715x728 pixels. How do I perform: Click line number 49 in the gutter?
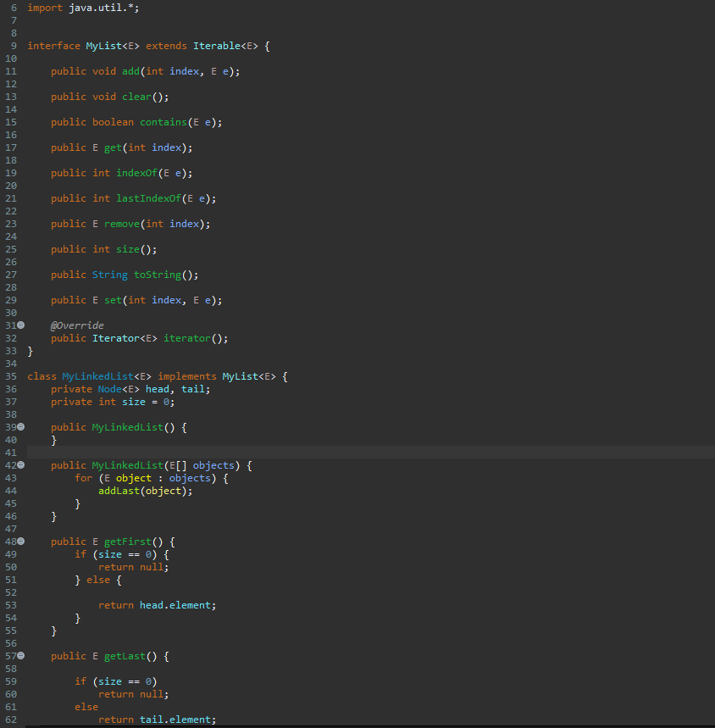pyautogui.click(x=10, y=553)
